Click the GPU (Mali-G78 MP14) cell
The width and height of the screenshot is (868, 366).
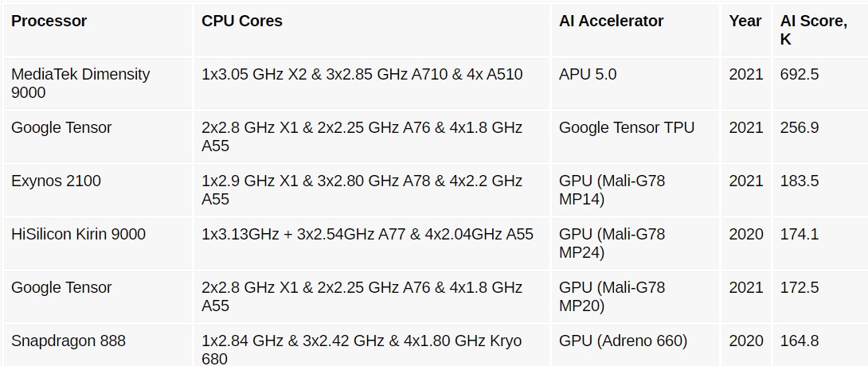[x=612, y=189]
